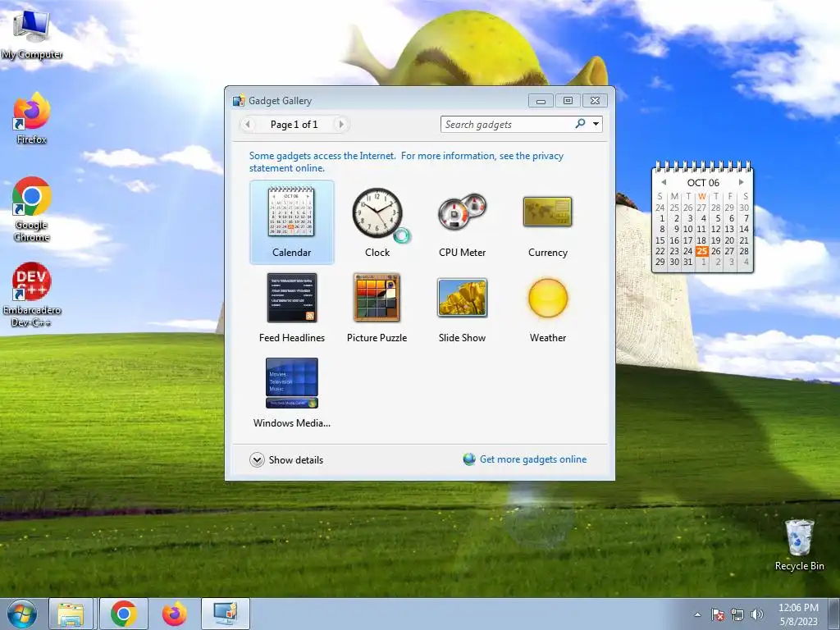This screenshot has width=840, height=630.
Task: Open the network tray icon
Action: pyautogui.click(x=737, y=614)
